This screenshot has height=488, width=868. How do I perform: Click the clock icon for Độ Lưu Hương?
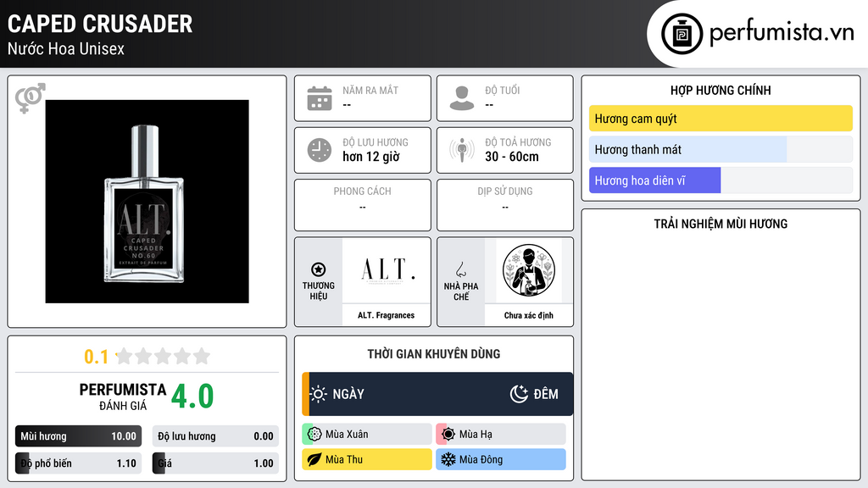(x=320, y=150)
